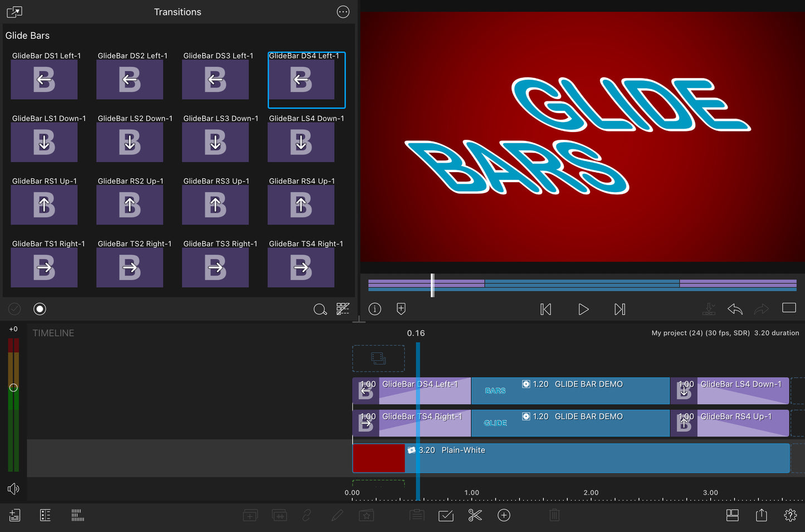Open the export share icon
Image resolution: width=805 pixels, height=532 pixels.
click(761, 515)
